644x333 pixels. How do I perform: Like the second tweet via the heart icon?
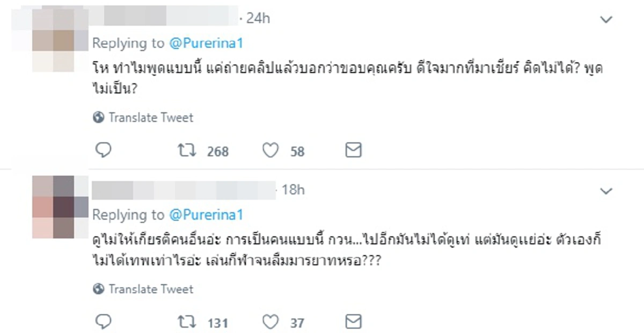(x=272, y=322)
